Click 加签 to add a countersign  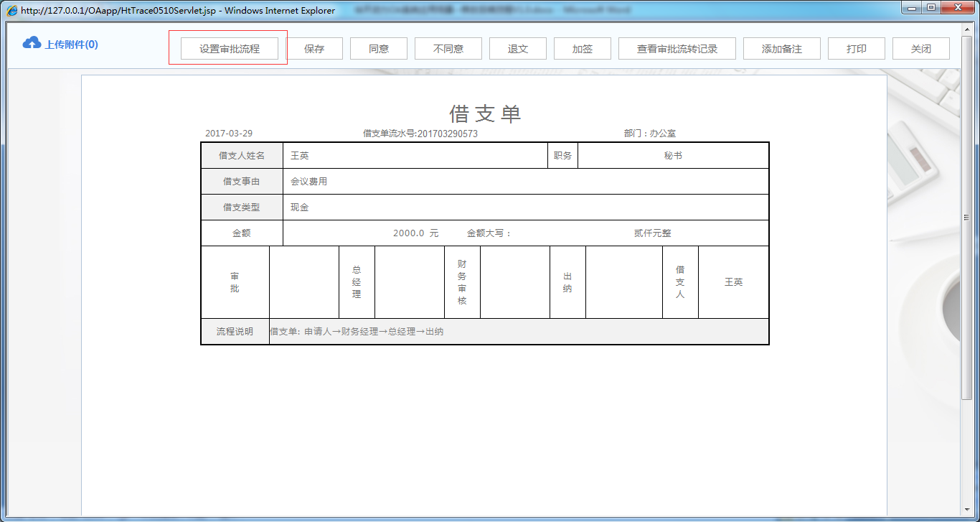point(583,48)
